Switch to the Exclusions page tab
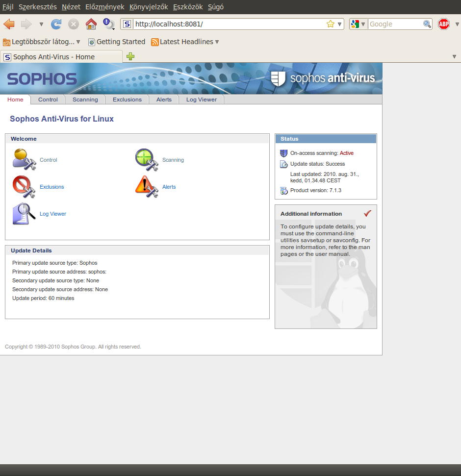The width and height of the screenshot is (461, 476). (x=127, y=100)
